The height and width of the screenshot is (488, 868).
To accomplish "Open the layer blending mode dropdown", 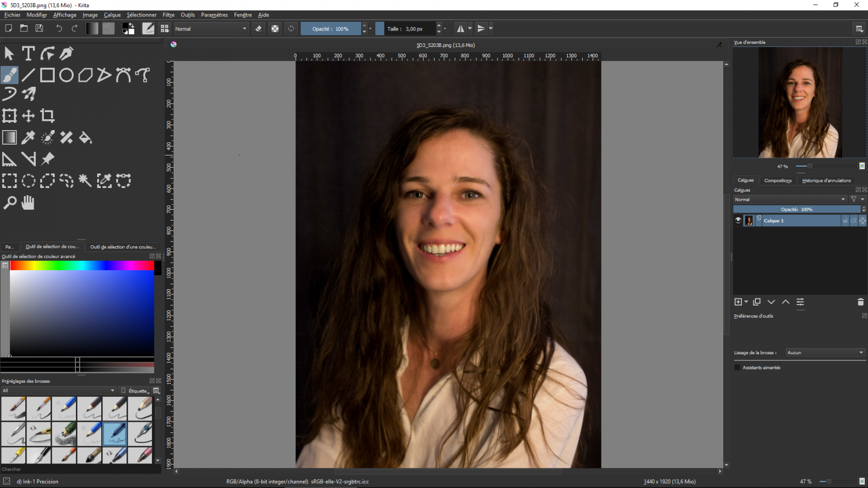I will 790,199.
